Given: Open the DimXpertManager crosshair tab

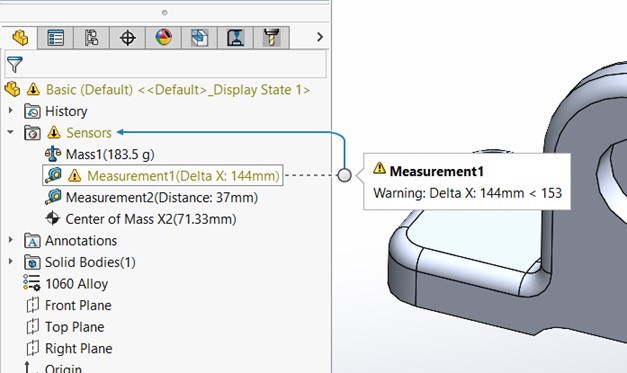Looking at the screenshot, I should [x=127, y=38].
